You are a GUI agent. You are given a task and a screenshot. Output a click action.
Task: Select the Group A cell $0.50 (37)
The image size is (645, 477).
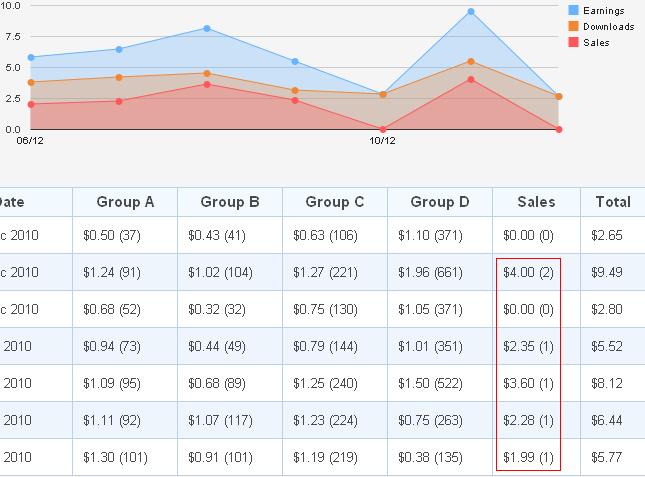125,235
